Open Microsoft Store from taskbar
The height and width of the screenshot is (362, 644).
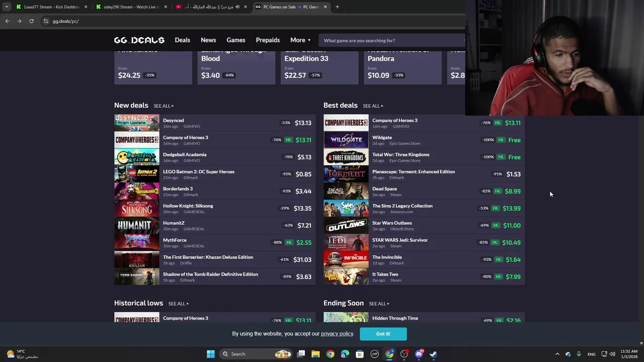360,354
